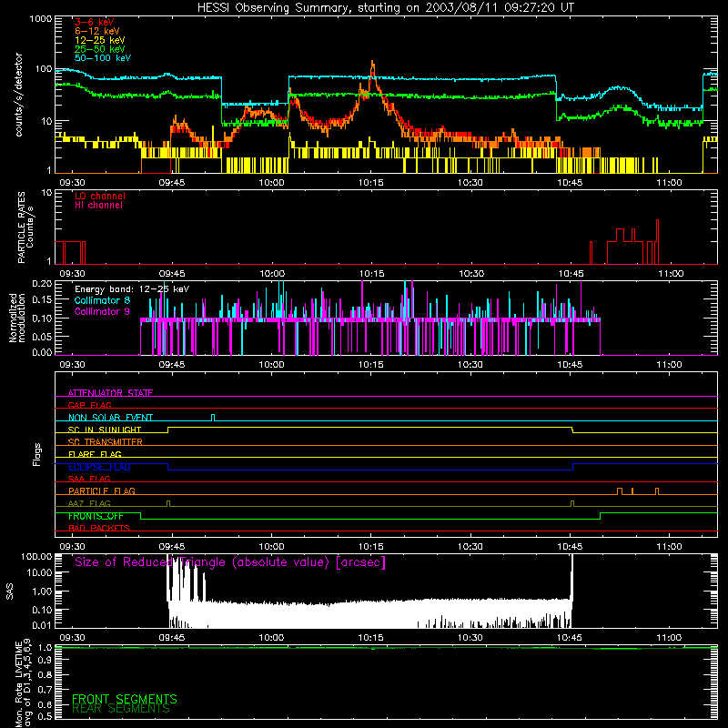This screenshot has height=728, width=728.
Task: Click the NON SOLAR EVENT flag label
Action: 110,418
